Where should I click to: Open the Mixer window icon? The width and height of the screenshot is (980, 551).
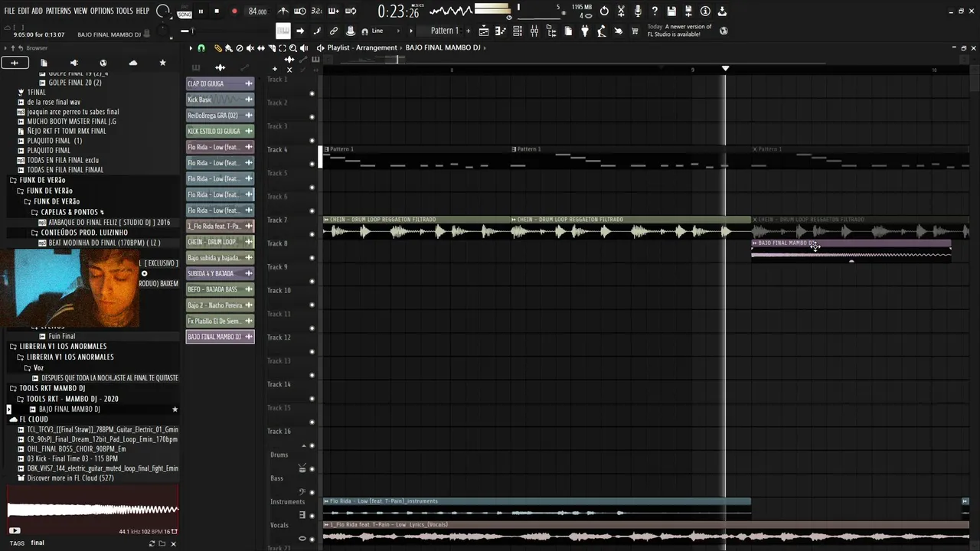tap(534, 31)
